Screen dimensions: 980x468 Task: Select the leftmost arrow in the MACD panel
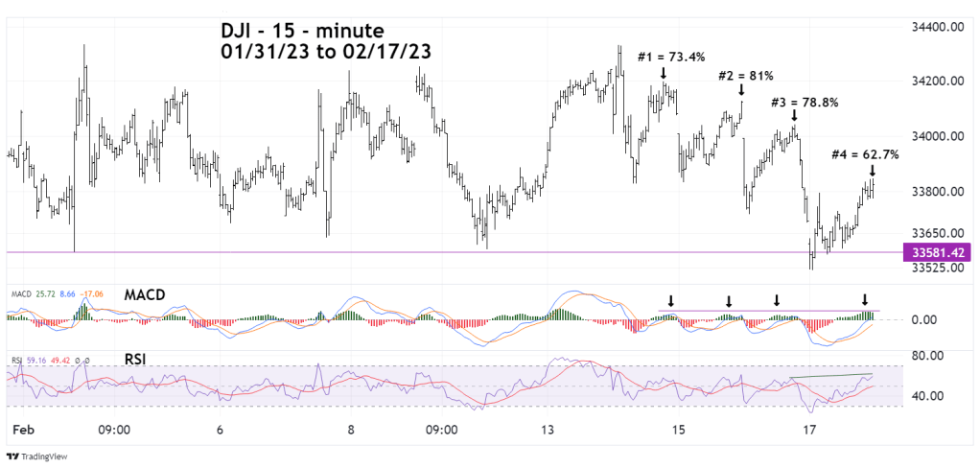tap(671, 300)
